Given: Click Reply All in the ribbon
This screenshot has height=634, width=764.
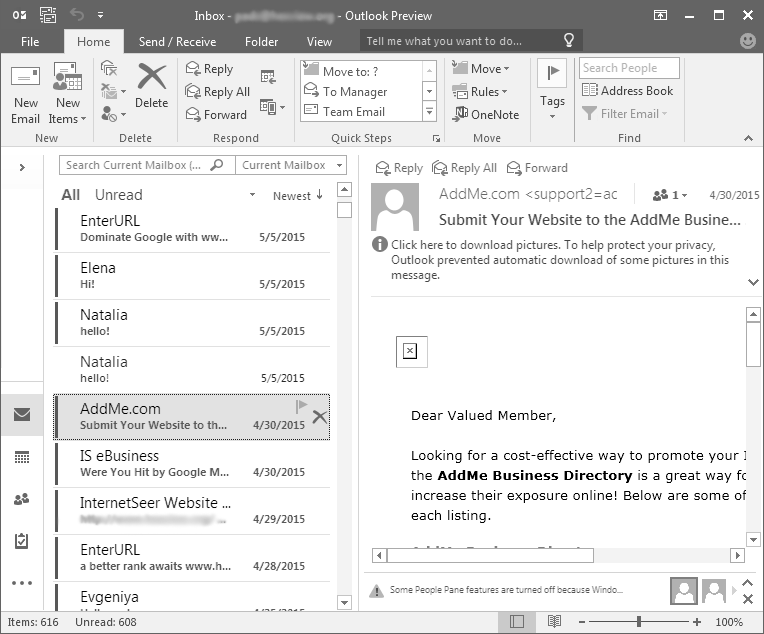Looking at the screenshot, I should pos(217,92).
